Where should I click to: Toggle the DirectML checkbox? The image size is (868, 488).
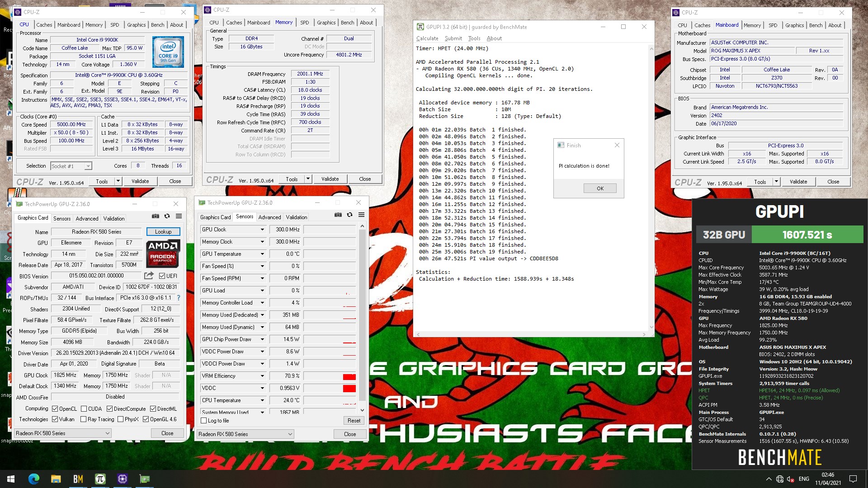click(153, 408)
